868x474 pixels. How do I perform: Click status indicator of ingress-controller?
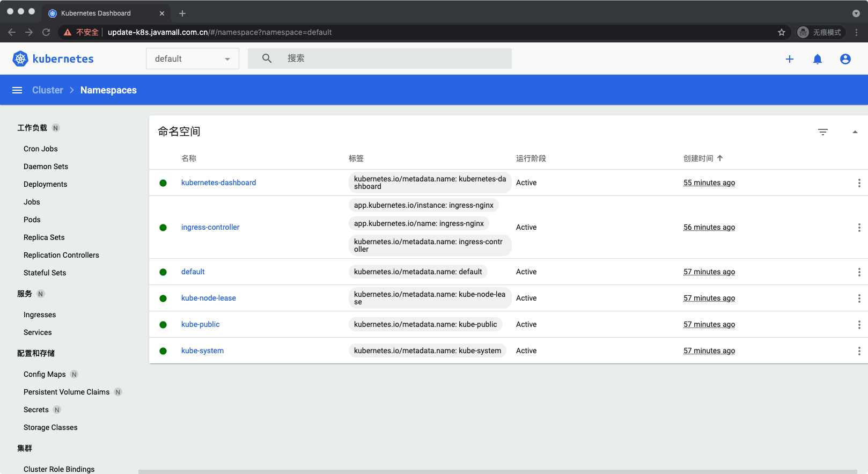click(163, 228)
